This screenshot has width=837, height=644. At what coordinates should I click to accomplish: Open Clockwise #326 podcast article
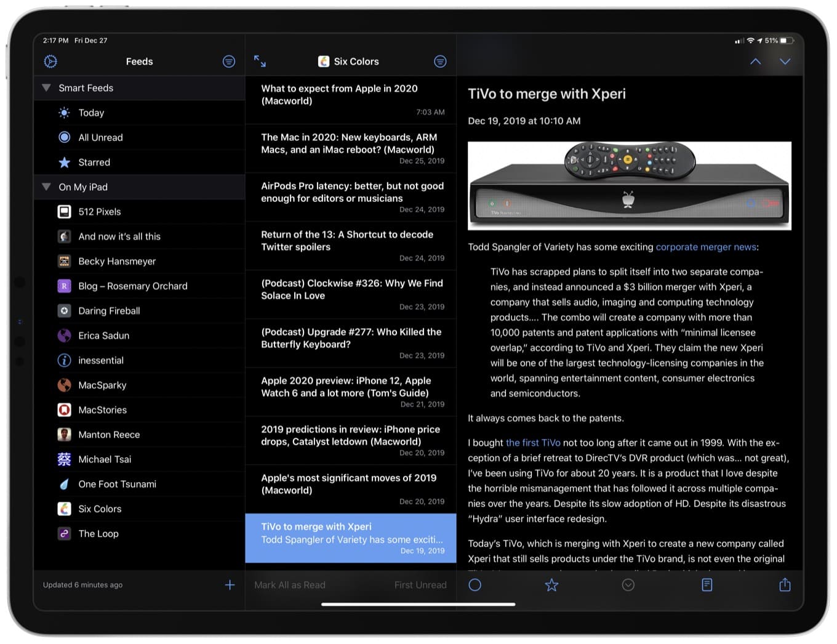coord(351,294)
